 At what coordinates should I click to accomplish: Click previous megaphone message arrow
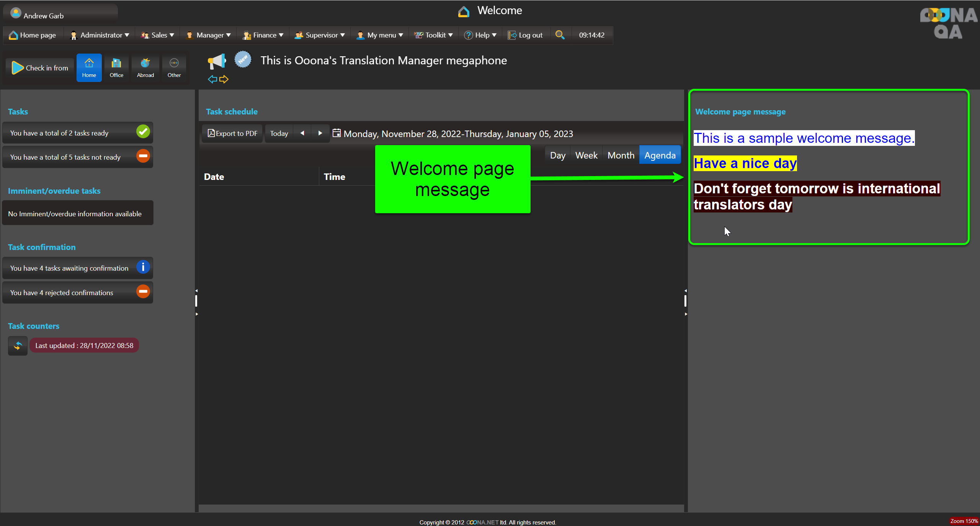212,79
